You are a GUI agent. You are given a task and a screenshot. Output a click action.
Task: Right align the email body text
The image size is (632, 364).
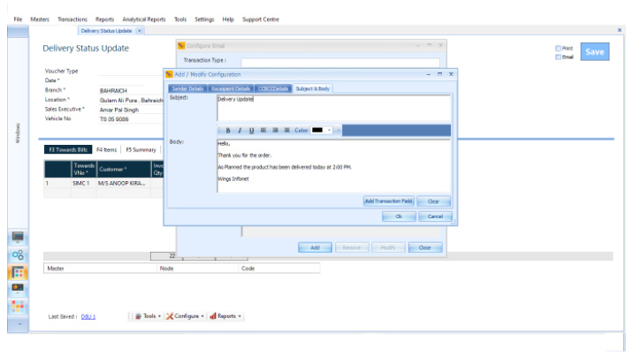(x=286, y=130)
